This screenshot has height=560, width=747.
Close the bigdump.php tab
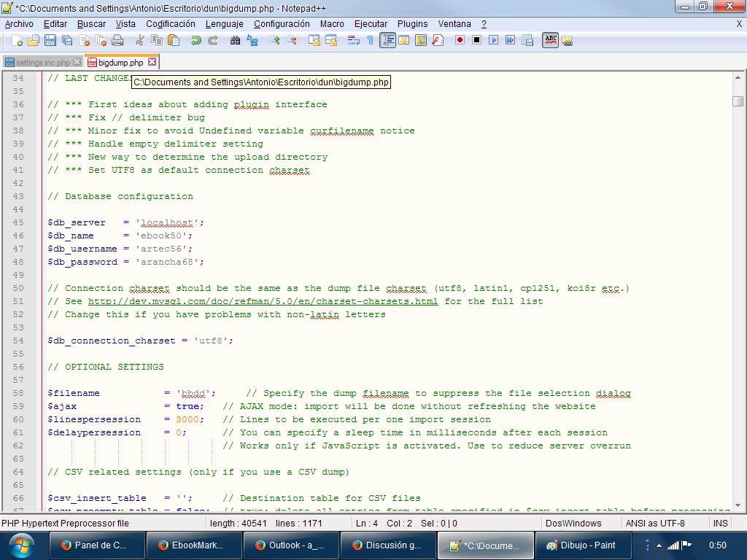tap(152, 62)
